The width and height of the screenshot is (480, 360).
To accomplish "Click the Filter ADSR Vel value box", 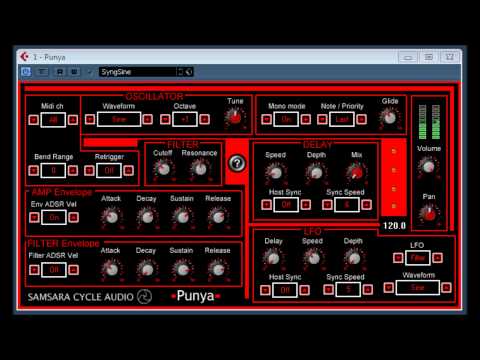I will (54, 270).
